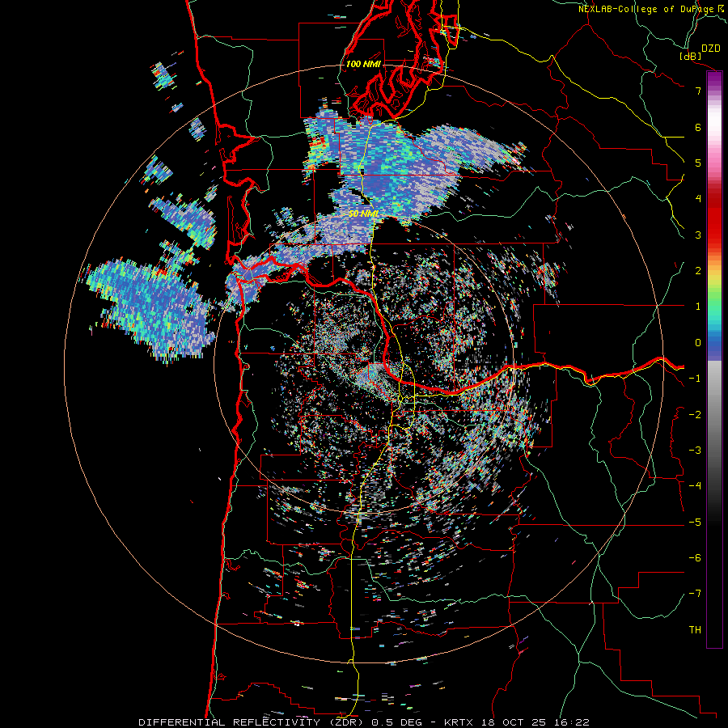Select the "-4" tick label on the color scale
The image size is (728, 728).
[x=695, y=486]
